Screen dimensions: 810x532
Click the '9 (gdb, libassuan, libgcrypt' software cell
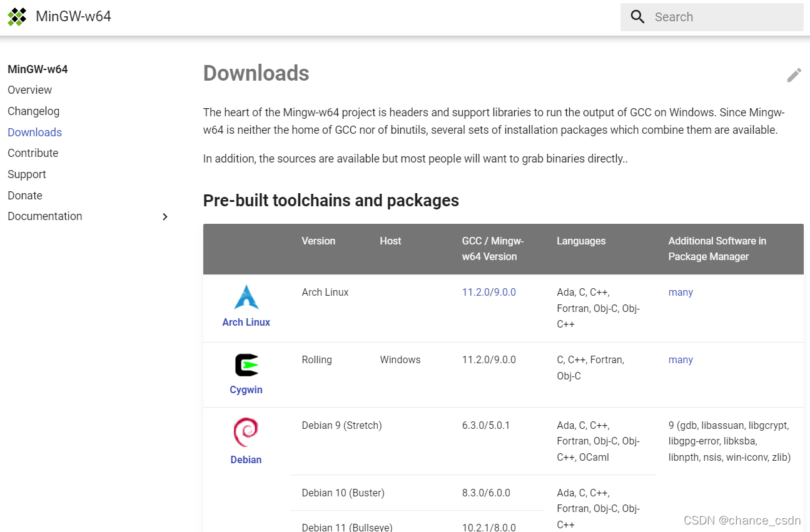coord(729,441)
